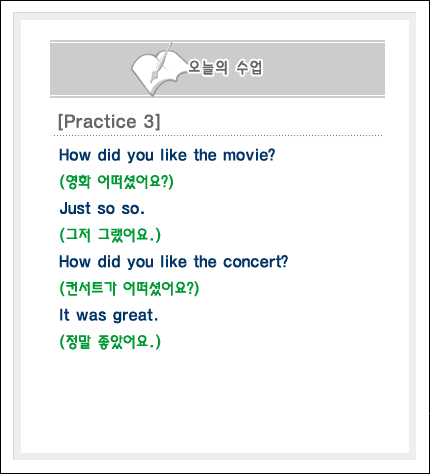430x474 pixels.
Task: Click the Korean text 정말 좋았어요.
Action: coord(110,342)
